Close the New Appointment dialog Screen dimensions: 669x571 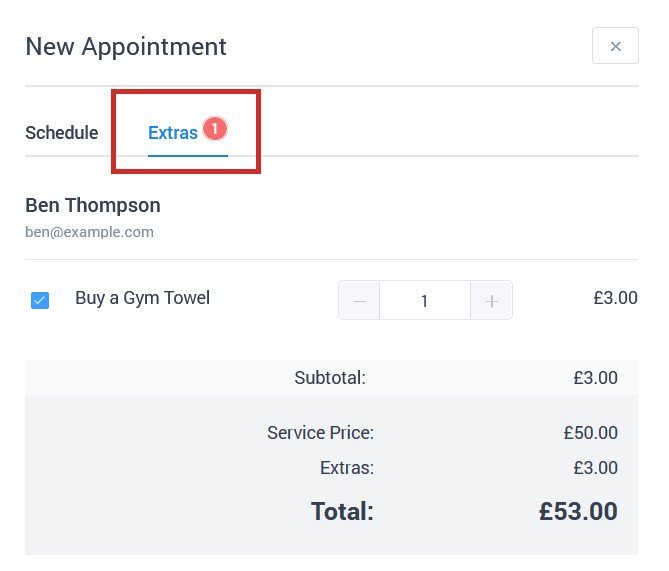click(615, 46)
